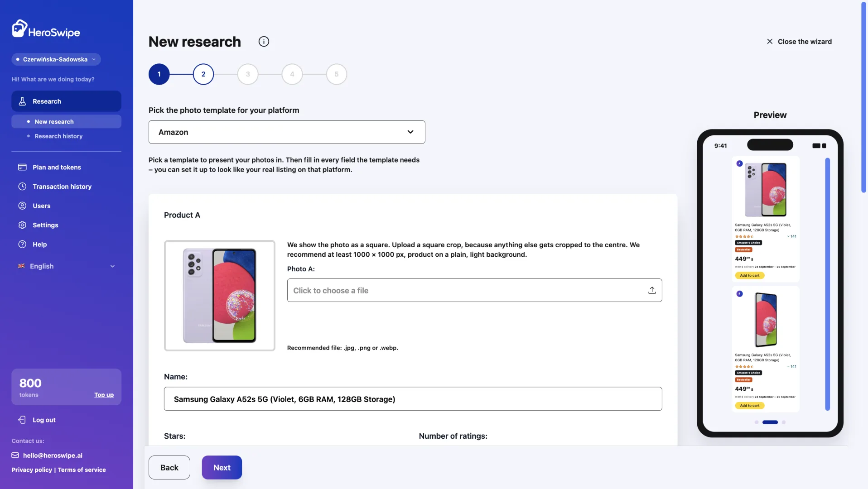868x489 pixels.
Task: Click the Plan and tokens card icon
Action: pyautogui.click(x=22, y=167)
